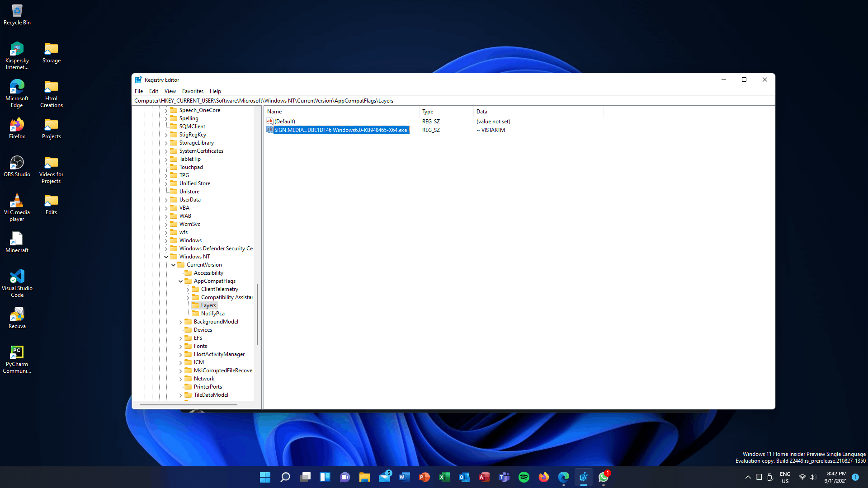The width and height of the screenshot is (868, 488).
Task: Launch Excel from the taskbar
Action: [444, 477]
